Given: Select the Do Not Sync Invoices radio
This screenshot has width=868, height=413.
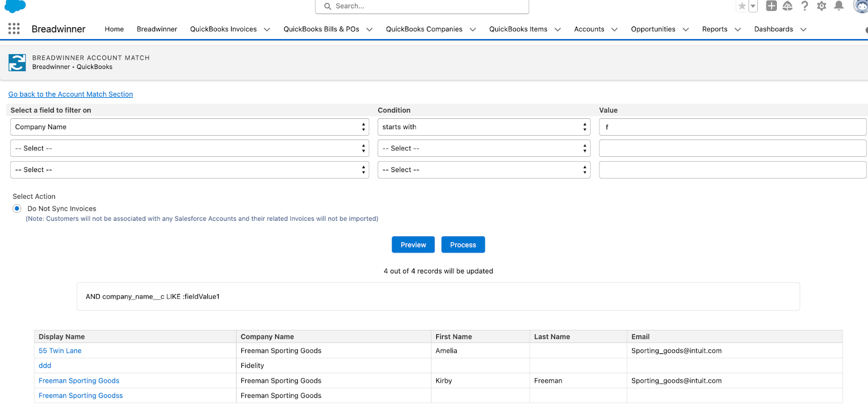Looking at the screenshot, I should 17,208.
